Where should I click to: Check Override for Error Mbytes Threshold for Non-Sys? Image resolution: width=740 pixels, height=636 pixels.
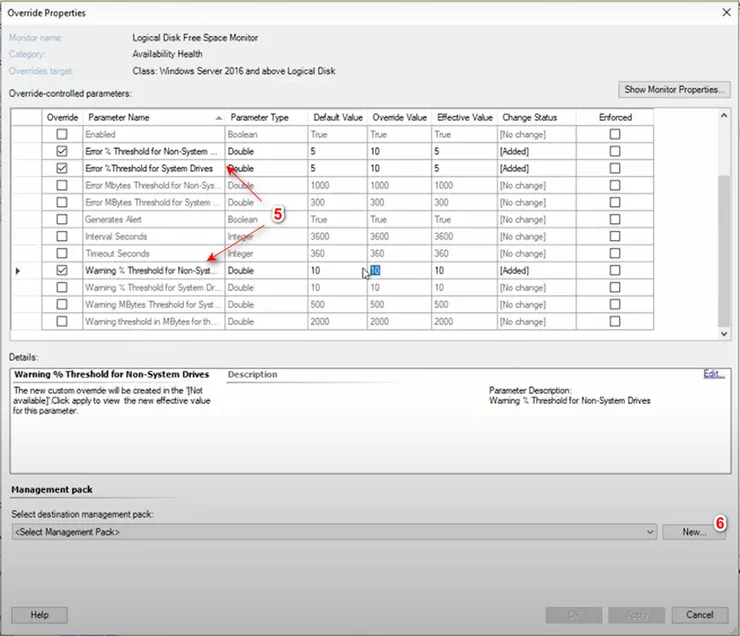(62, 185)
